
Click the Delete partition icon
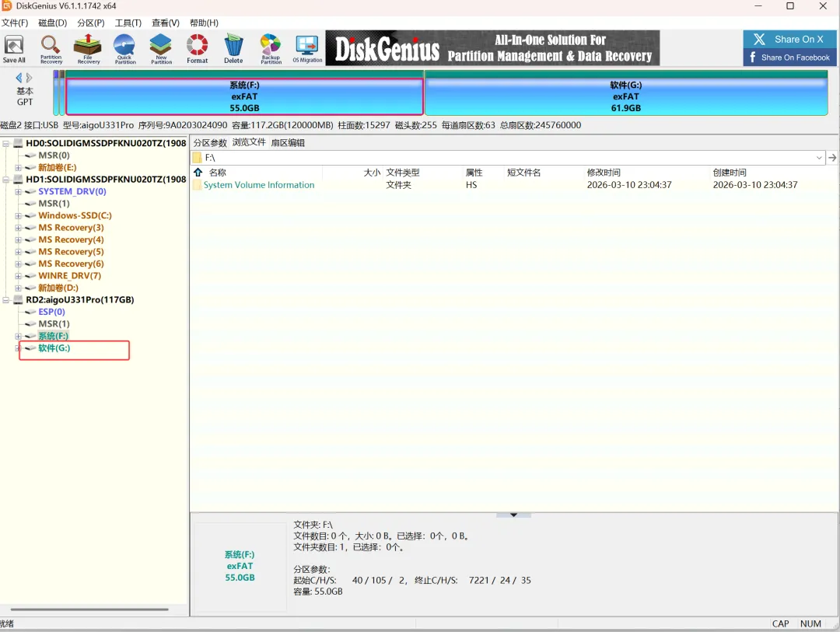233,49
